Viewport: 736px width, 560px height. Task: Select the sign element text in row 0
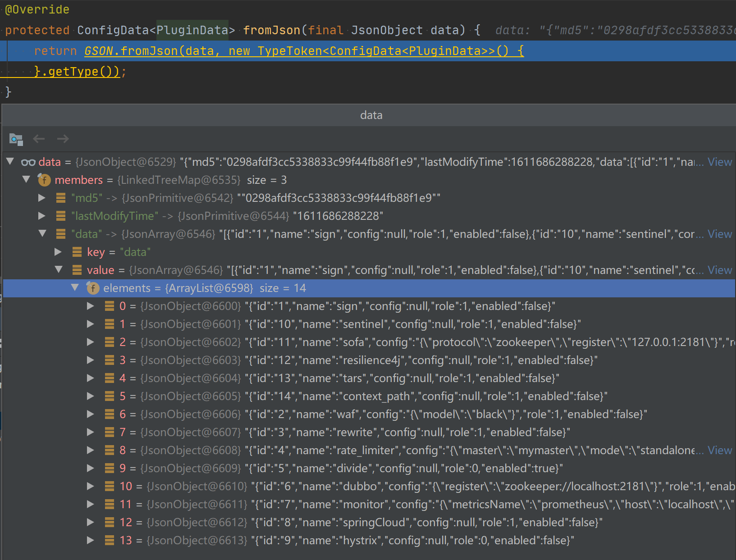pyautogui.click(x=400, y=306)
